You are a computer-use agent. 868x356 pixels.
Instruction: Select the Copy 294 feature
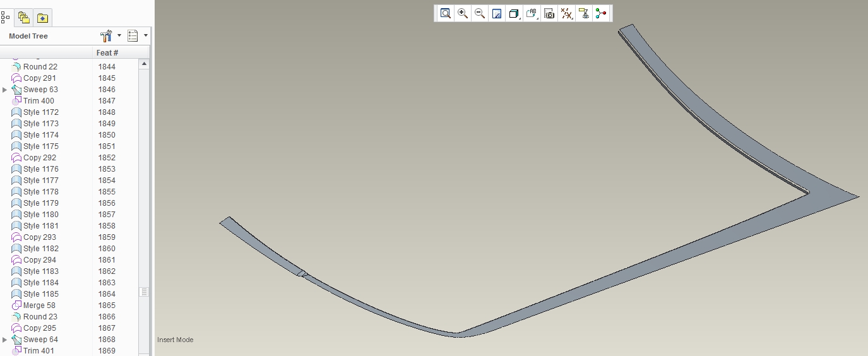(40, 260)
